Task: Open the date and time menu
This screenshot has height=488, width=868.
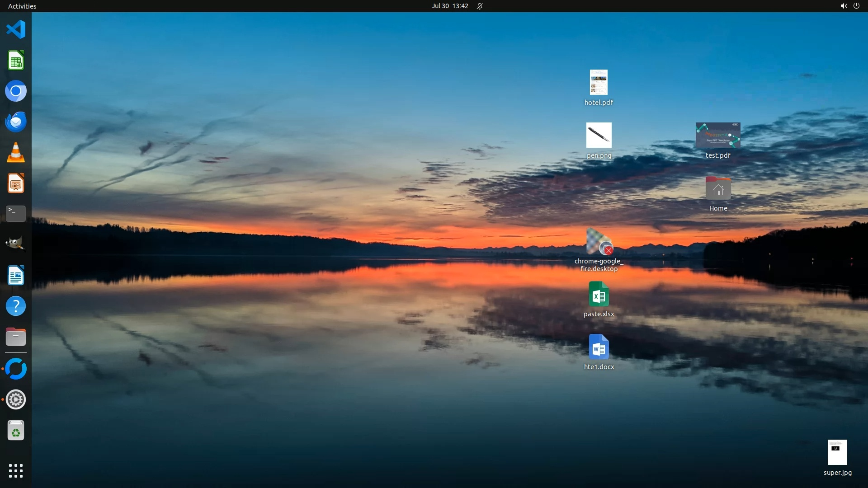Action: [x=449, y=6]
